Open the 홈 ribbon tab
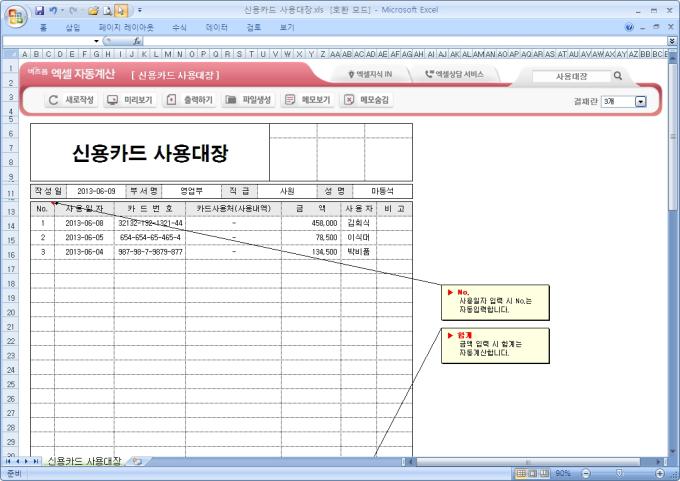The height and width of the screenshot is (481, 680). coord(43,28)
